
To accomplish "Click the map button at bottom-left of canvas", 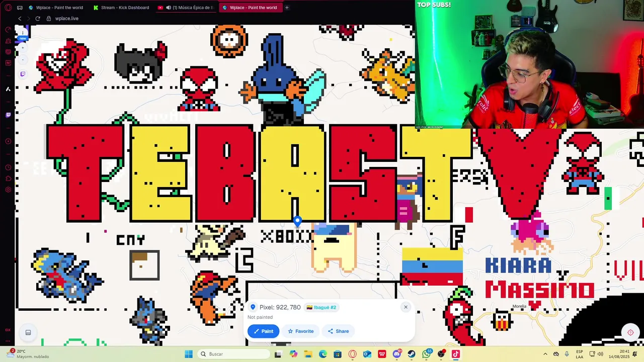I will click(x=28, y=332).
